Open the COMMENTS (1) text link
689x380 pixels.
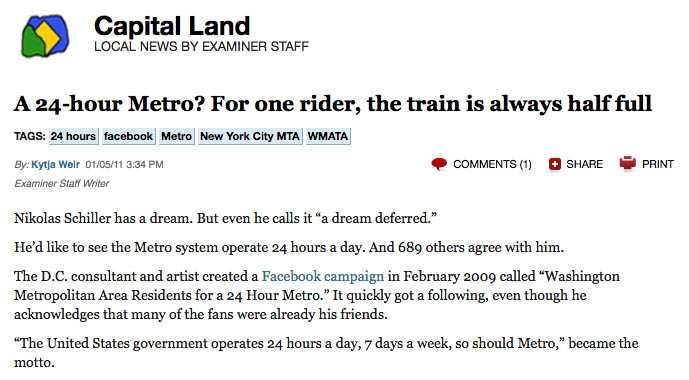(x=492, y=164)
